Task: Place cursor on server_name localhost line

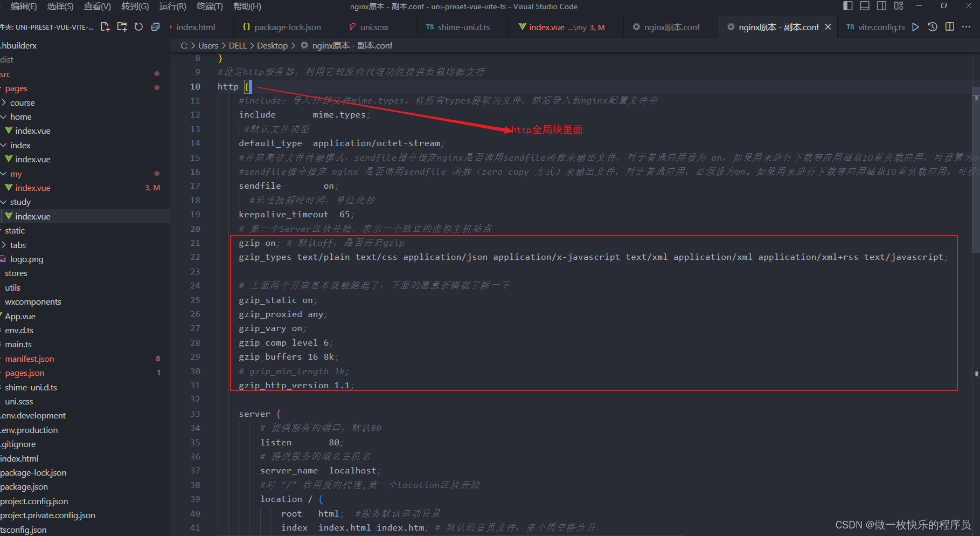Action: (320, 470)
